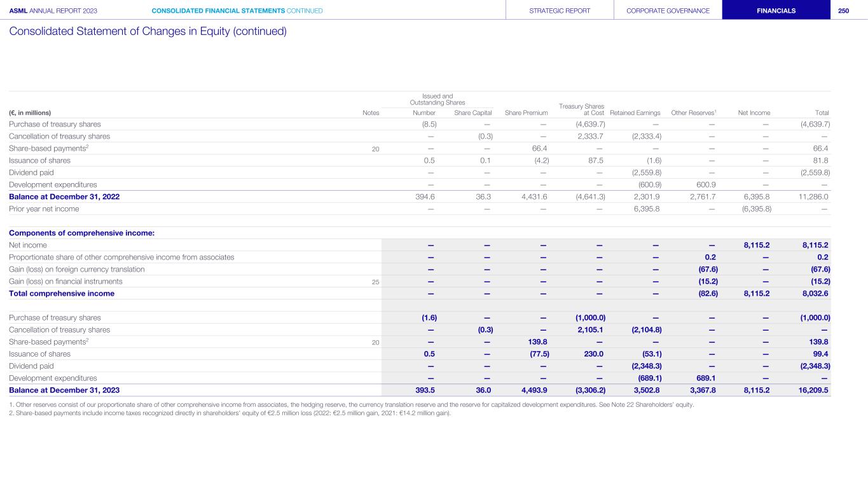This screenshot has width=868, height=489.
Task: Click page number 250 in header
Action: click(843, 11)
